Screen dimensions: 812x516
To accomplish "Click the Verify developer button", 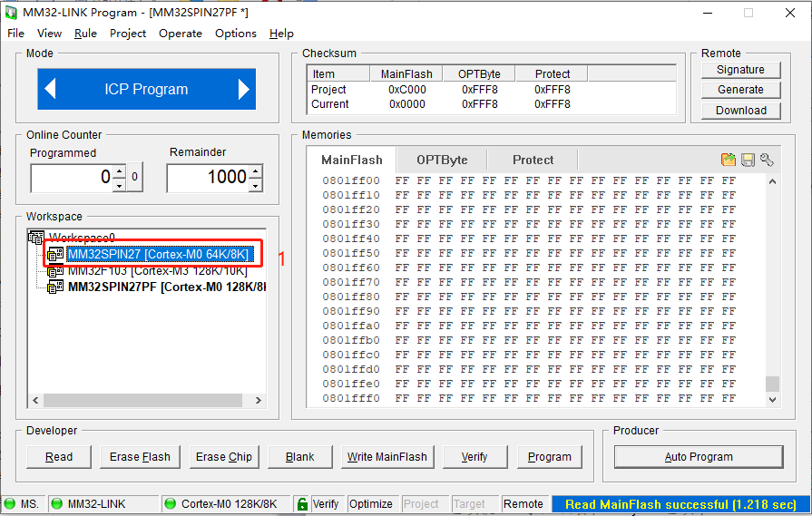I will 474,457.
